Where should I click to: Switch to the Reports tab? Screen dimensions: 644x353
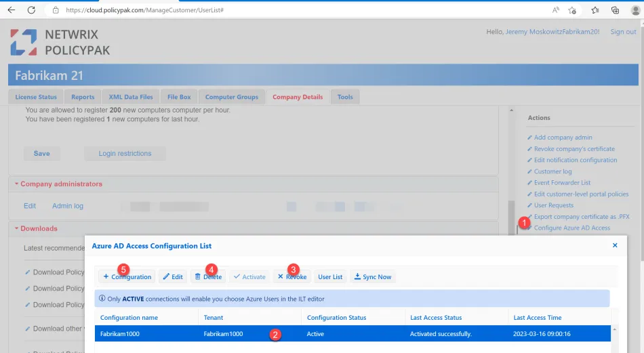click(x=83, y=97)
